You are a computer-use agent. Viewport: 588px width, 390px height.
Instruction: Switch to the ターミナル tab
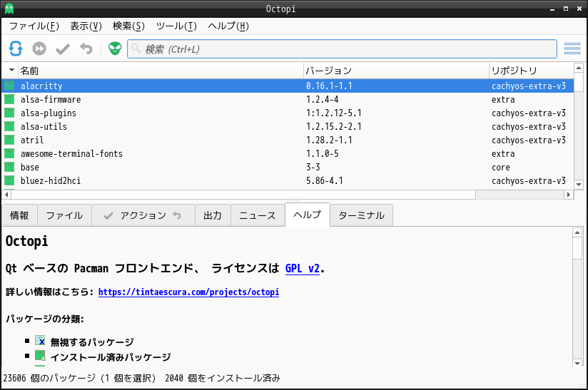tap(362, 215)
